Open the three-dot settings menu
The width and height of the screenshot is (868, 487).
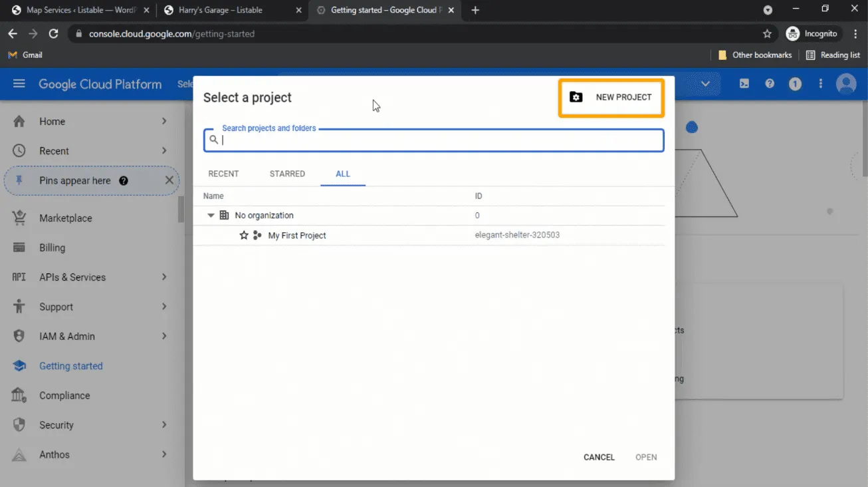point(821,84)
